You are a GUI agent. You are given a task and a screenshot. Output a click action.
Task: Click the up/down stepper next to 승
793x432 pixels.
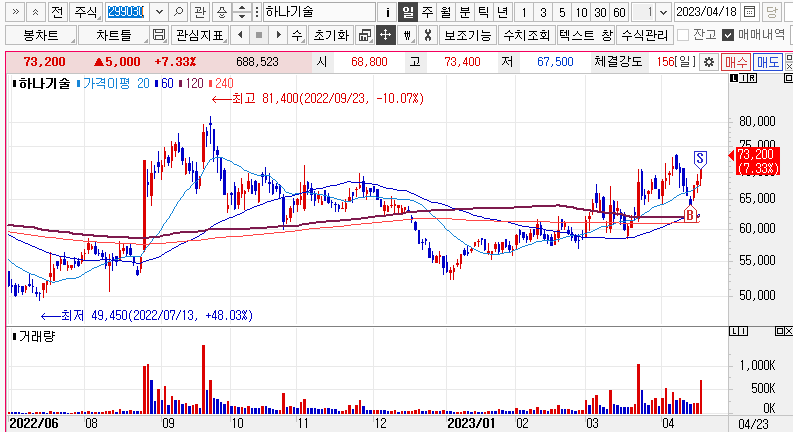tap(242, 12)
